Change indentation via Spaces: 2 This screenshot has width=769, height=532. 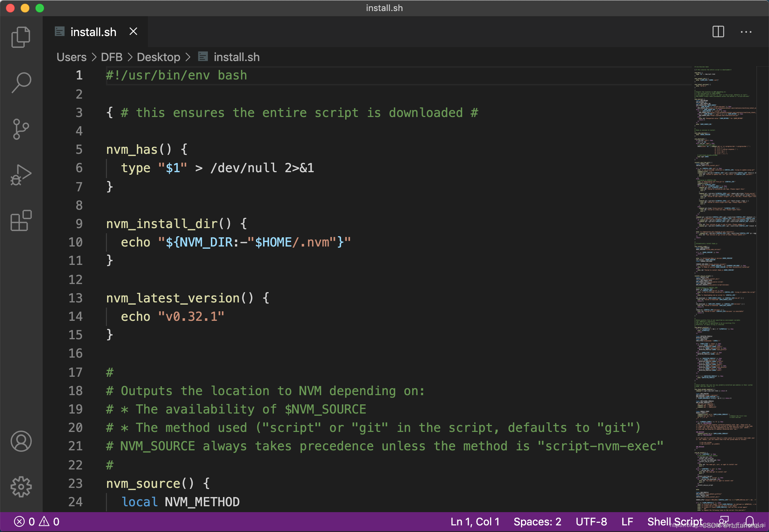[x=537, y=522]
